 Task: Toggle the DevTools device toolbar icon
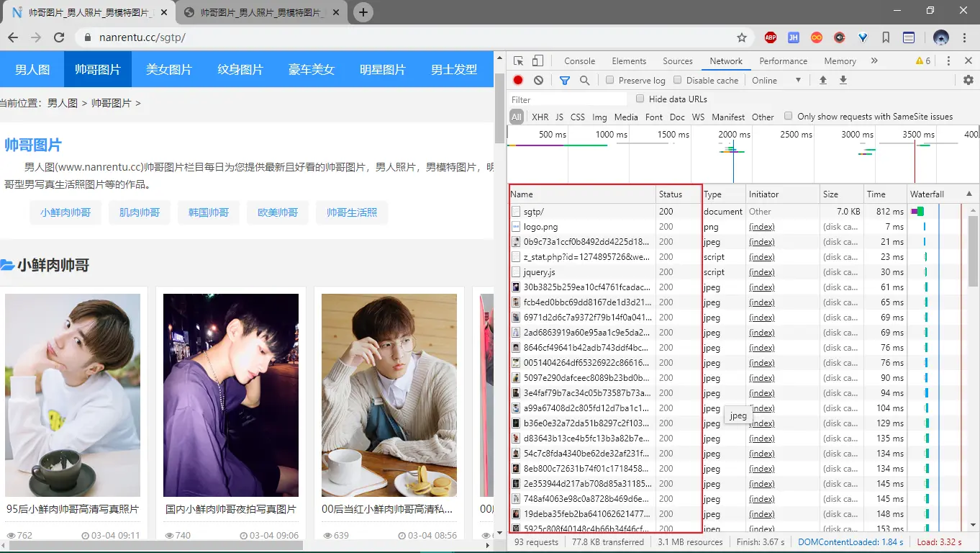537,61
